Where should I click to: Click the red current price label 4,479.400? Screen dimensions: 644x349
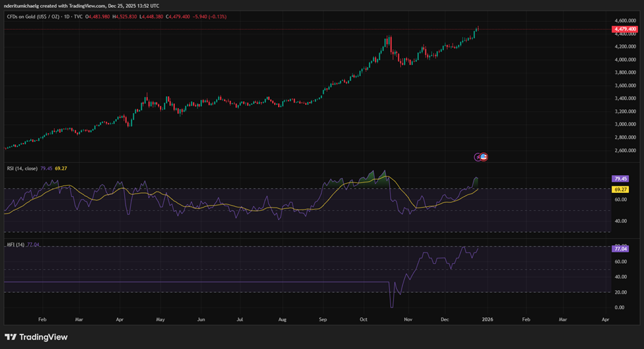624,29
